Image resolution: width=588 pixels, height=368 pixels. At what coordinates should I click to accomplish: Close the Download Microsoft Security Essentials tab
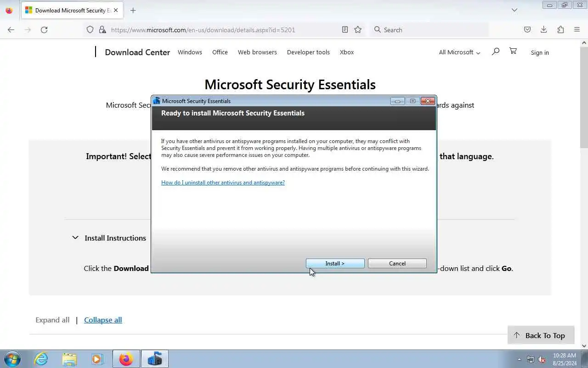pyautogui.click(x=115, y=10)
